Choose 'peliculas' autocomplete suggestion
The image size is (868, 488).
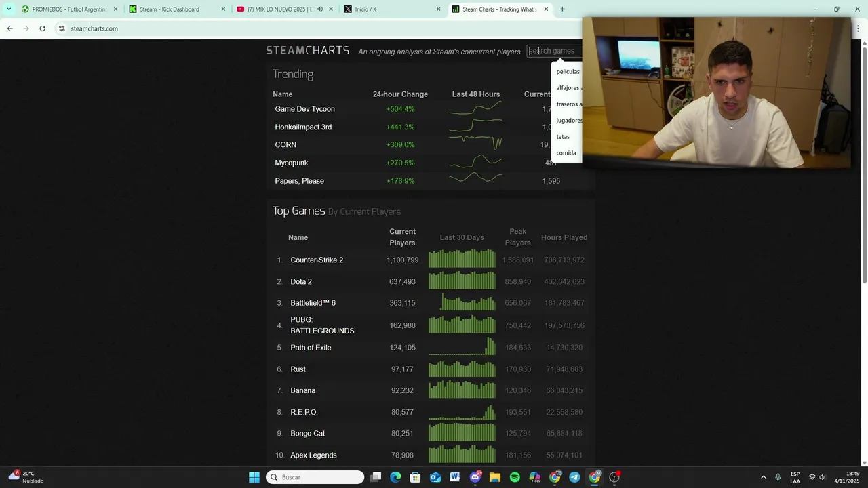pyautogui.click(x=568, y=72)
